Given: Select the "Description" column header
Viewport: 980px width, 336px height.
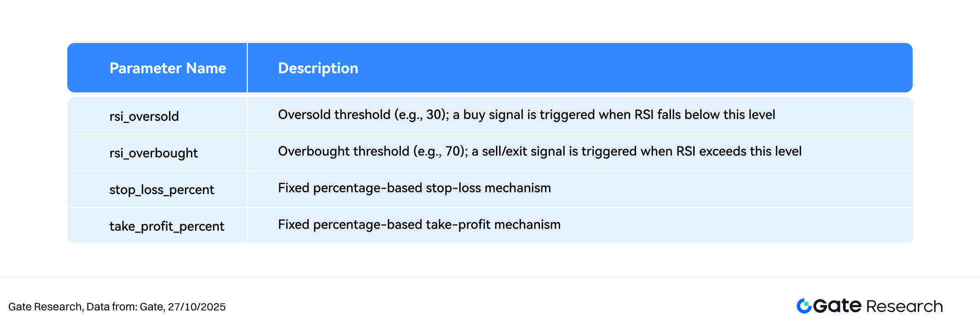Looking at the screenshot, I should point(318,68).
